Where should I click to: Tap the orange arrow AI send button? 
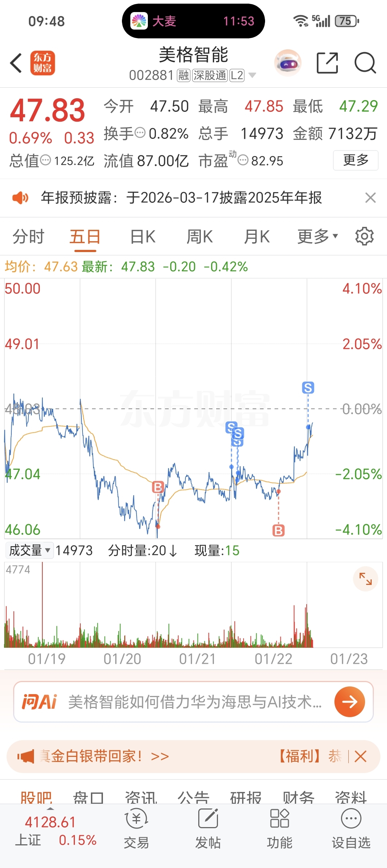349,701
